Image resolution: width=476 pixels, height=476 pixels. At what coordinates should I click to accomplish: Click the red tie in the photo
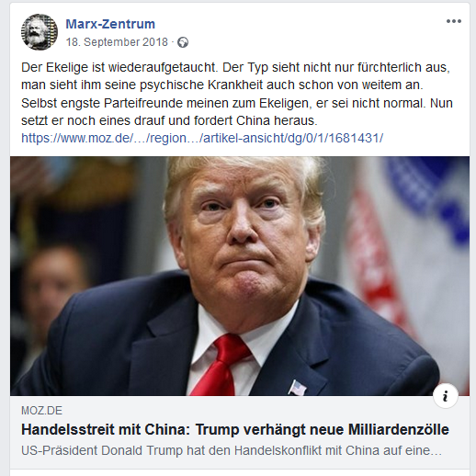click(221, 365)
